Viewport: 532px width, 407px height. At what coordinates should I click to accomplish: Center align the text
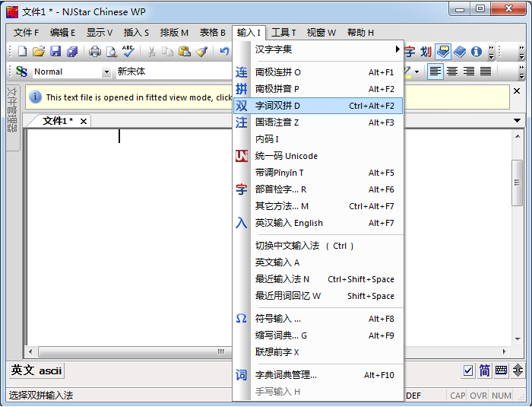coord(452,72)
